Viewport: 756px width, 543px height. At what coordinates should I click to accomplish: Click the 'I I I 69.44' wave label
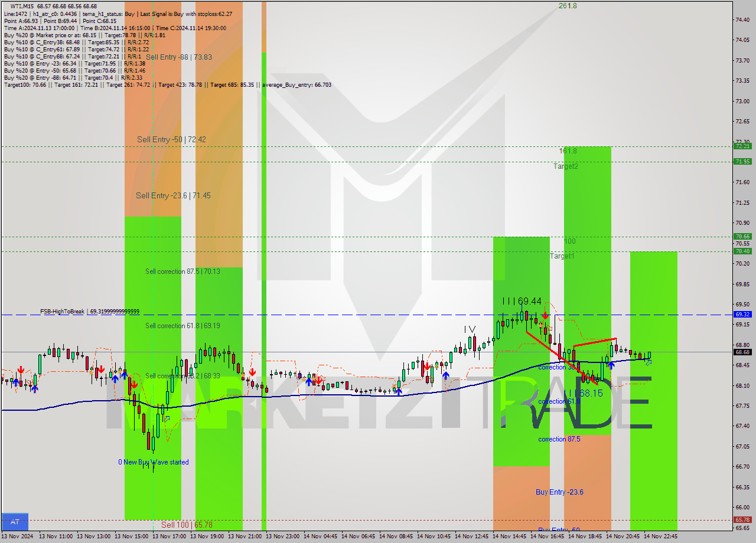(522, 301)
